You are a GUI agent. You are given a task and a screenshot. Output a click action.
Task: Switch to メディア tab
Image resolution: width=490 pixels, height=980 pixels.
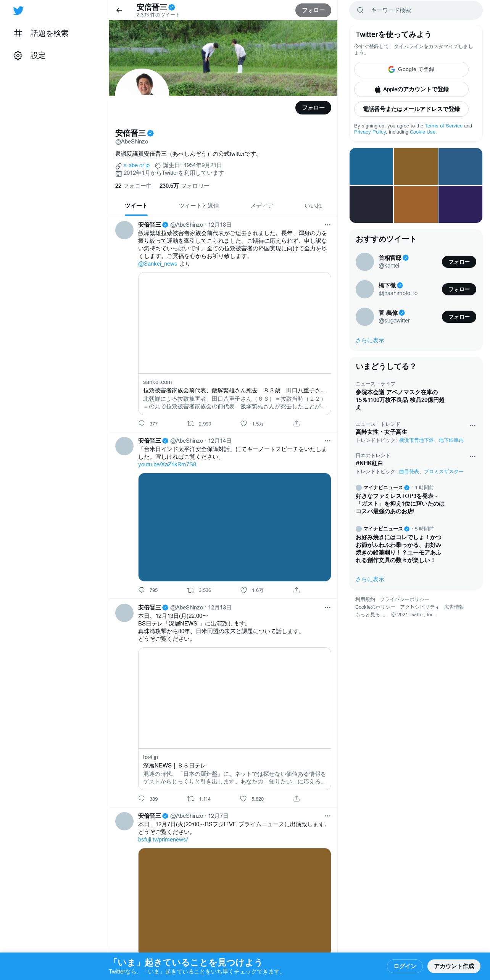[262, 206]
